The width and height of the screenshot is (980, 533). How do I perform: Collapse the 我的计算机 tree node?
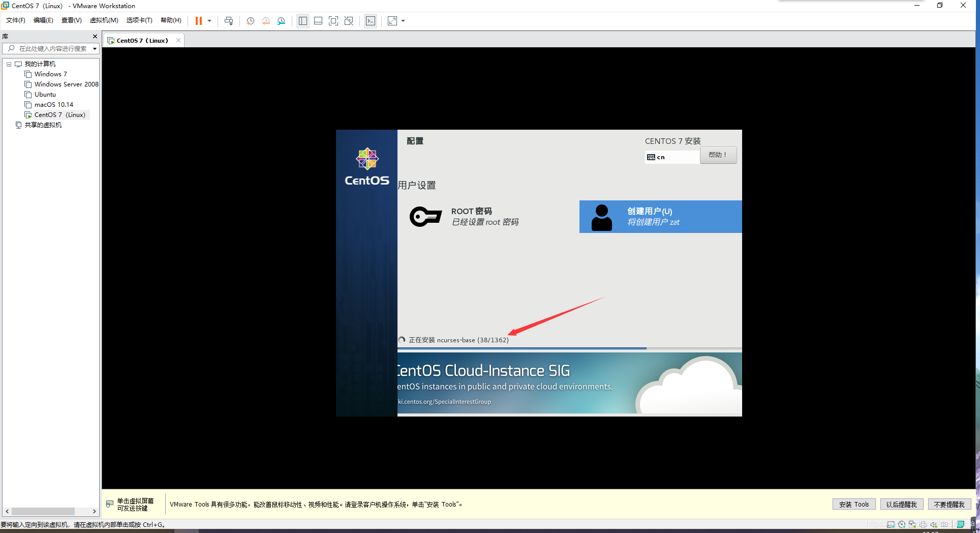9,64
